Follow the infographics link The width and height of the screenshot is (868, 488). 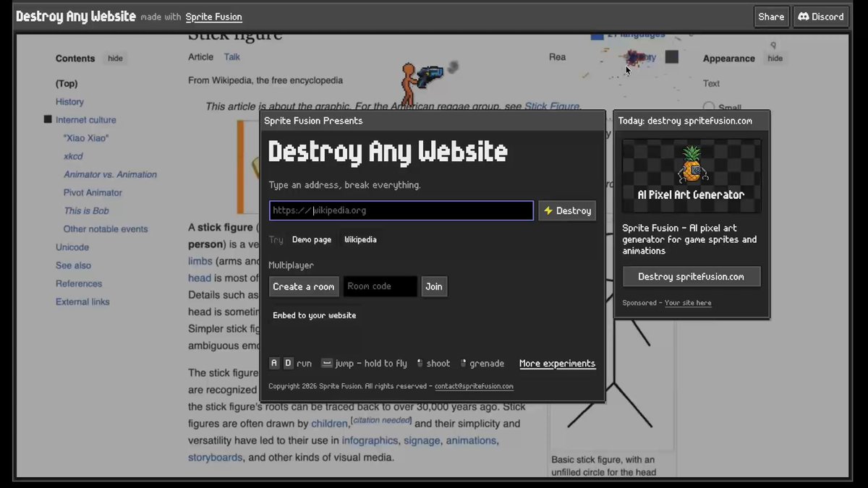370,440
